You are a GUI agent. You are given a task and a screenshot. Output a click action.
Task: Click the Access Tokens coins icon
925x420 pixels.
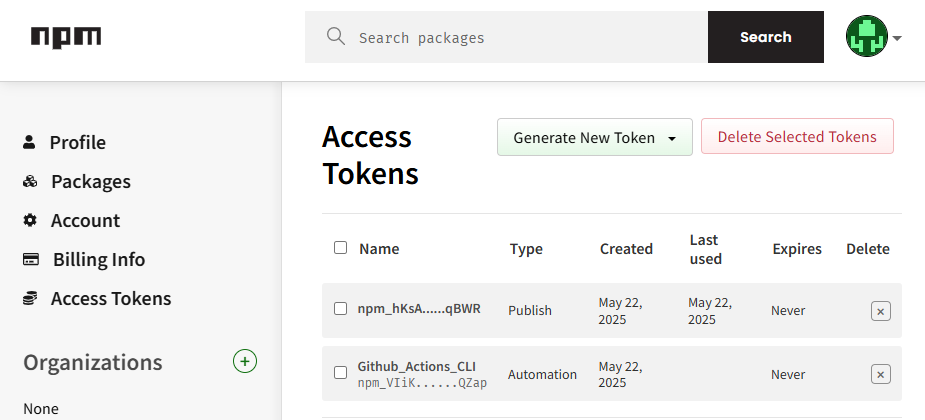coord(30,298)
